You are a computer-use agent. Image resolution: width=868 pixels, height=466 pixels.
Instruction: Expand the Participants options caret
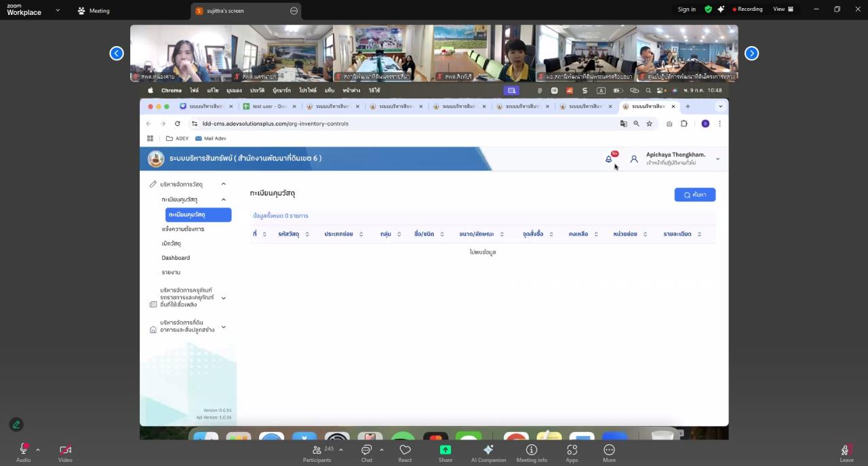click(340, 449)
